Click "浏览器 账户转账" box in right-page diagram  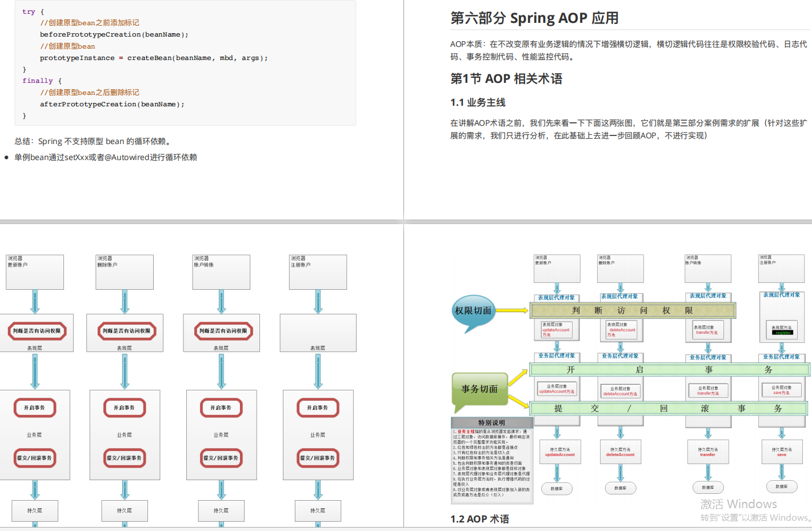[708, 269]
